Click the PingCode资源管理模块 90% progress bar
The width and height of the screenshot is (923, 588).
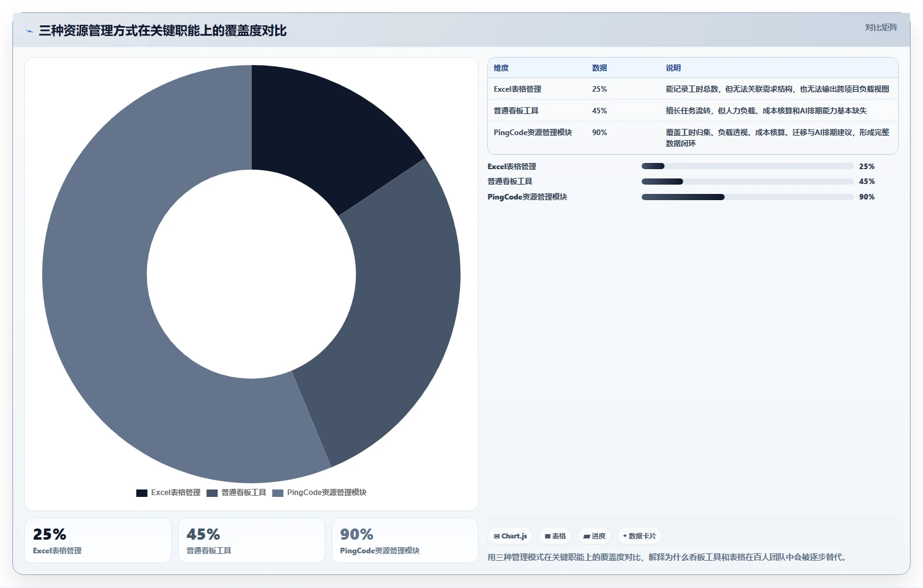click(x=748, y=197)
